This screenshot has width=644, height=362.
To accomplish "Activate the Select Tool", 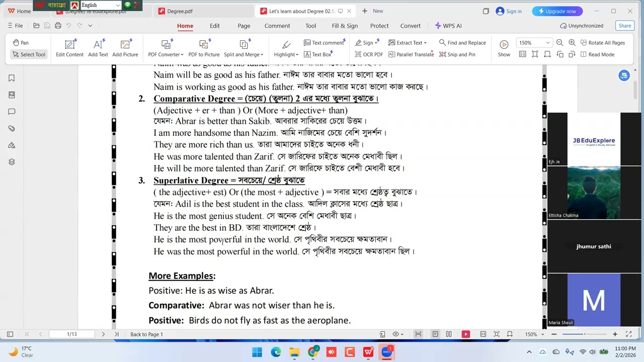I will (29, 54).
